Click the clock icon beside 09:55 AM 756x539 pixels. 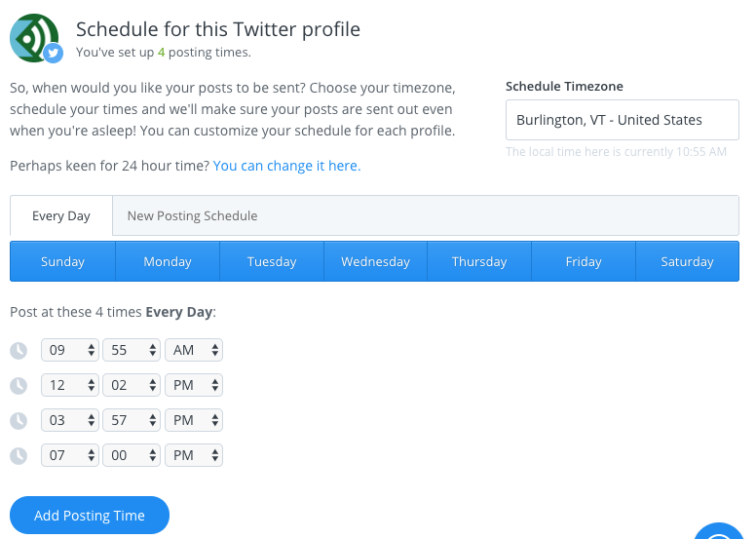coord(18,351)
